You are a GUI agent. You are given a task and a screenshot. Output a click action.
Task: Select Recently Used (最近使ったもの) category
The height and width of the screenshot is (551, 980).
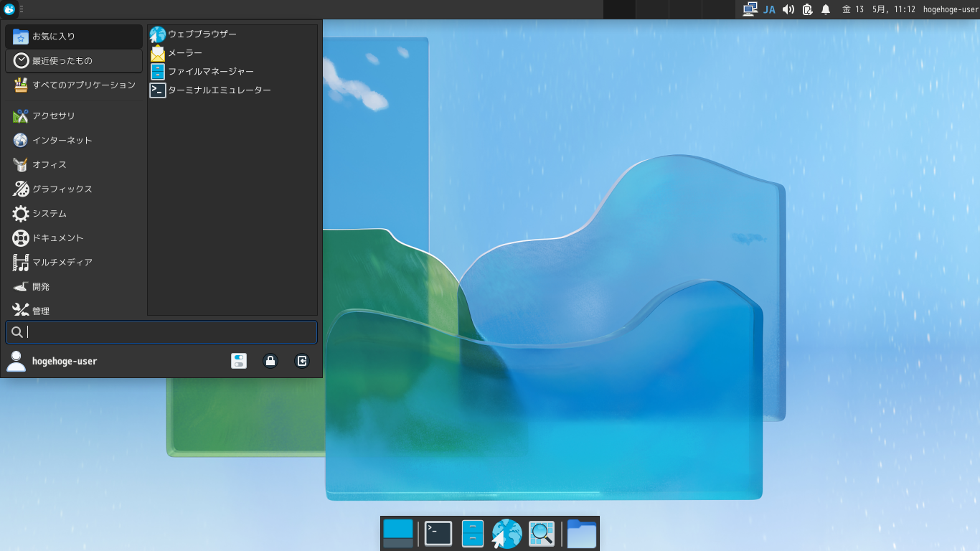[x=74, y=61]
